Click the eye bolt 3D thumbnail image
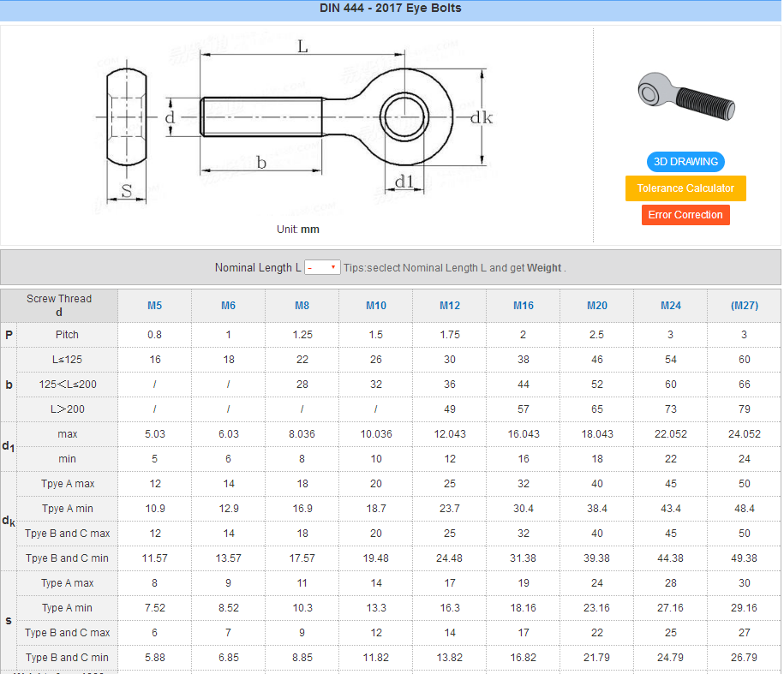Image resolution: width=784 pixels, height=674 pixels. tap(686, 97)
